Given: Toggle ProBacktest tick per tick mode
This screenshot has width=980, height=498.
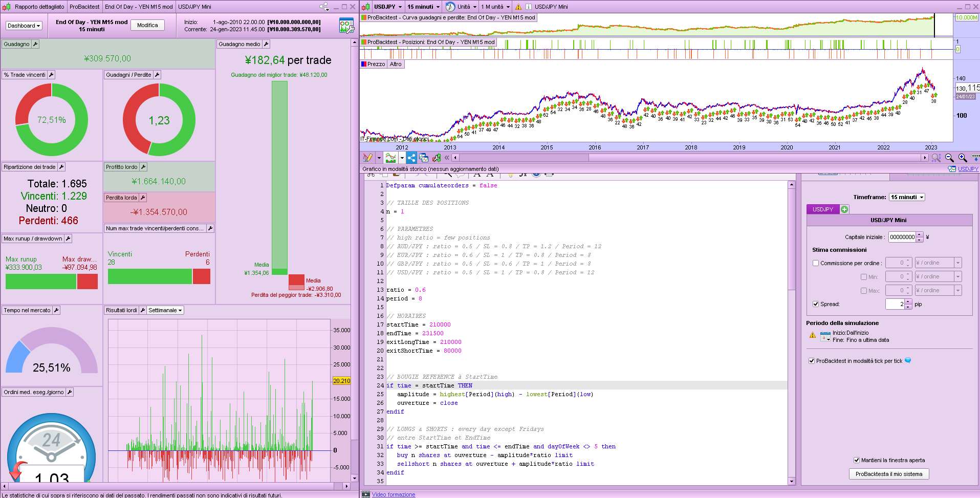Looking at the screenshot, I should [812, 361].
